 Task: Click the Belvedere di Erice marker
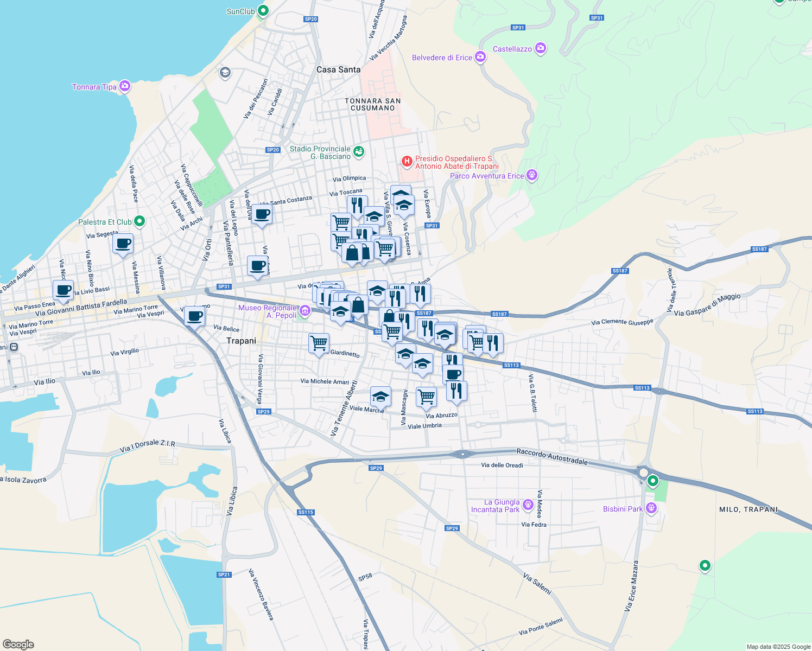click(x=480, y=58)
